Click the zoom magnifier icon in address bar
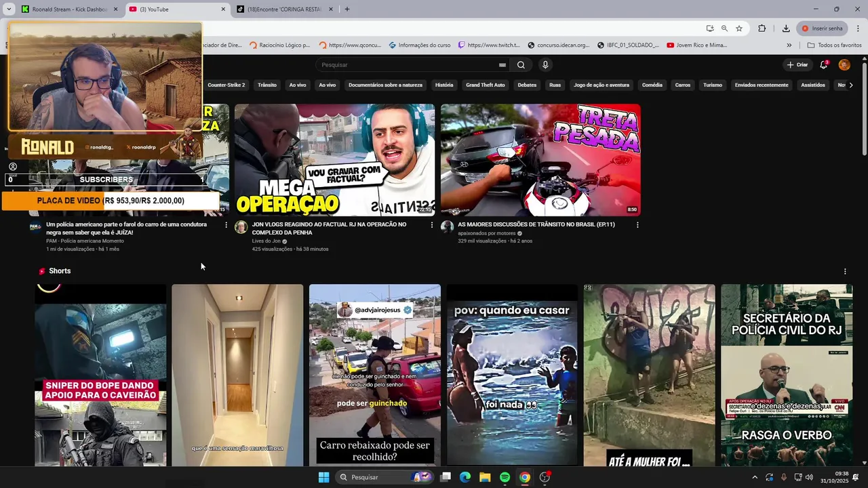This screenshot has height=488, width=868. pyautogui.click(x=724, y=28)
